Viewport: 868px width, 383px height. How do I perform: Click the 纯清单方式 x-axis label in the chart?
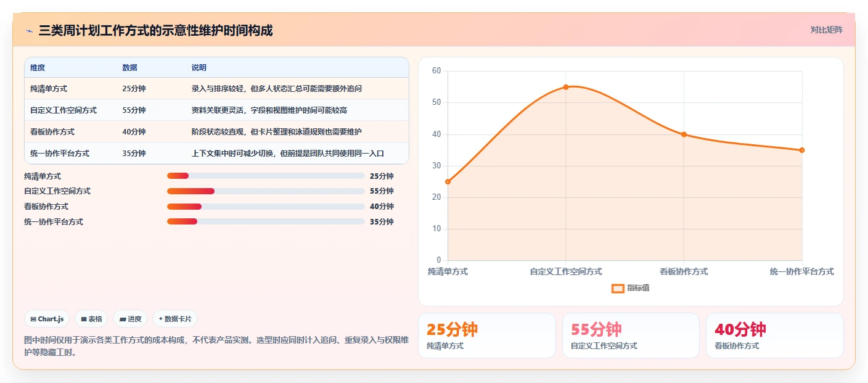tap(448, 271)
